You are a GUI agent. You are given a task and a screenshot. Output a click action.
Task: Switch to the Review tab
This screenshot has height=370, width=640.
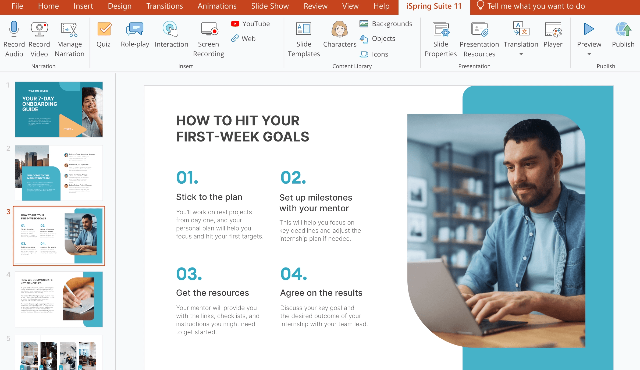click(315, 6)
